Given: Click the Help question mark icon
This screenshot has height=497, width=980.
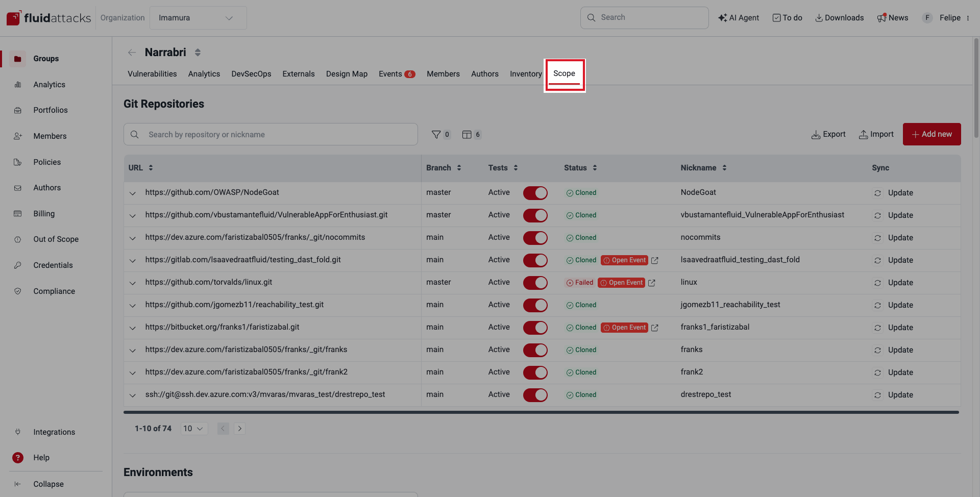Looking at the screenshot, I should coord(18,457).
